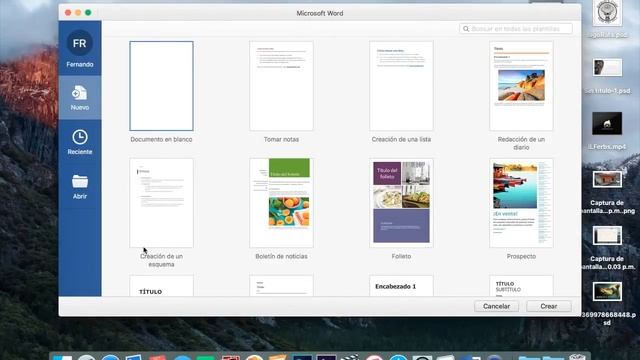
Task: Select the template with the thin horizontal rule
Action: coord(281,286)
